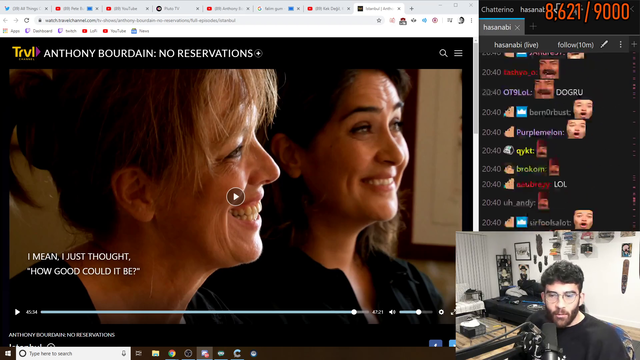Viewport: 640px width, 360px height.
Task: Click the blue speaker extension icon
Action: pyautogui.click(x=424, y=20)
